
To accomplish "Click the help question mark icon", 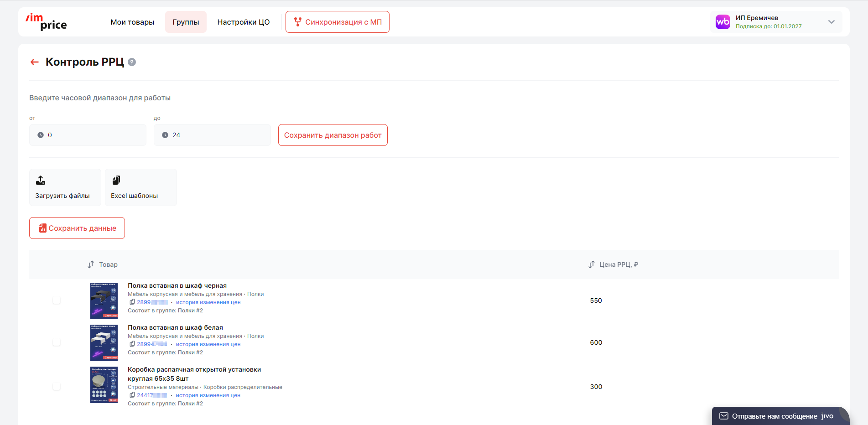I will [x=132, y=62].
